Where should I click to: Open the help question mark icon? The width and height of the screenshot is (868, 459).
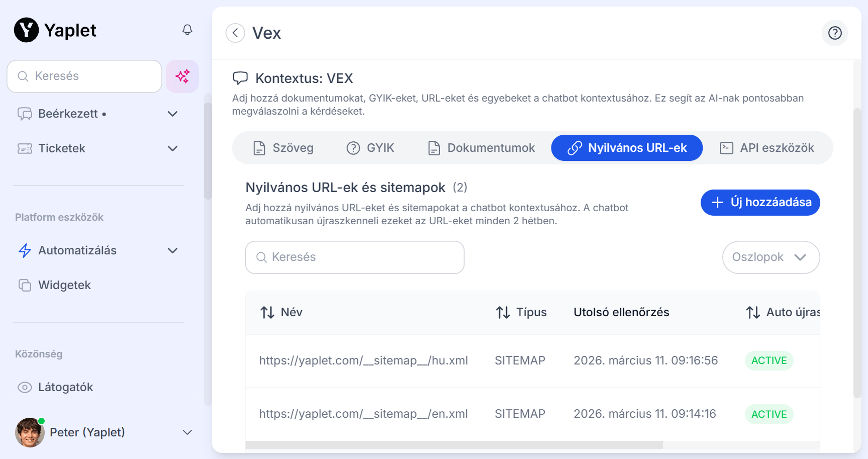point(834,33)
